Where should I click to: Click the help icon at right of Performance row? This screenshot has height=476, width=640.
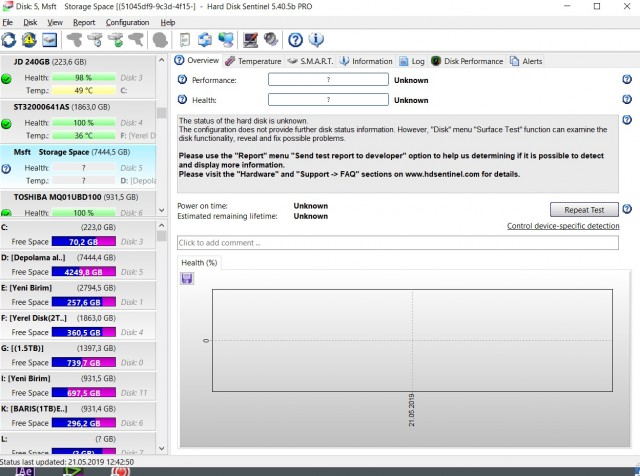tap(627, 80)
